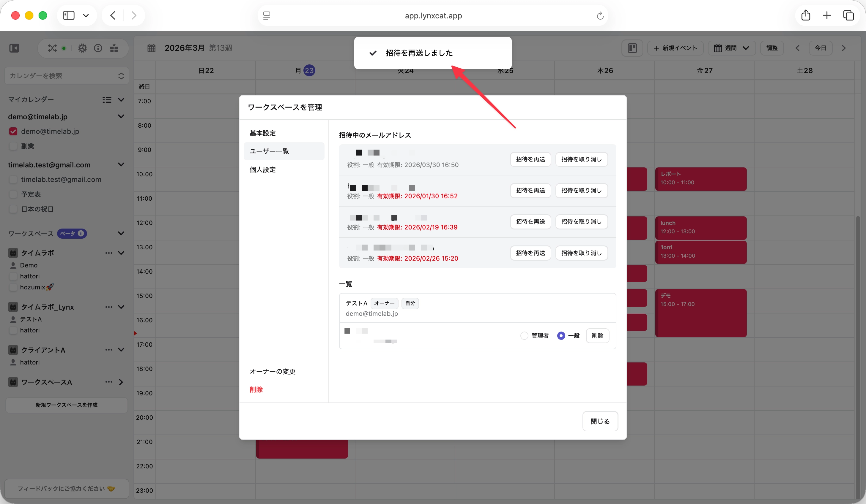Toggle the side panel layout icon
Viewport: 866px width, 504px height.
point(632,48)
